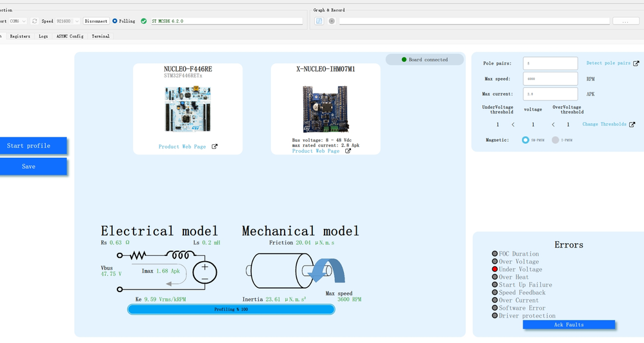Screen dimensions: 644x343
Task: Click the motor cylinder drawing in Mechanical model
Action: [x=282, y=270]
